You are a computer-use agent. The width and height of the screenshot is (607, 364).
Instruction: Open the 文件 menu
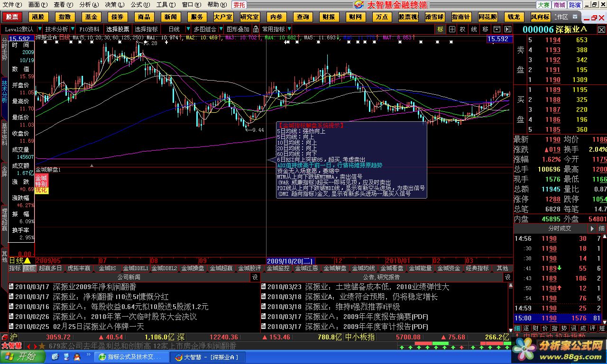pos(11,5)
